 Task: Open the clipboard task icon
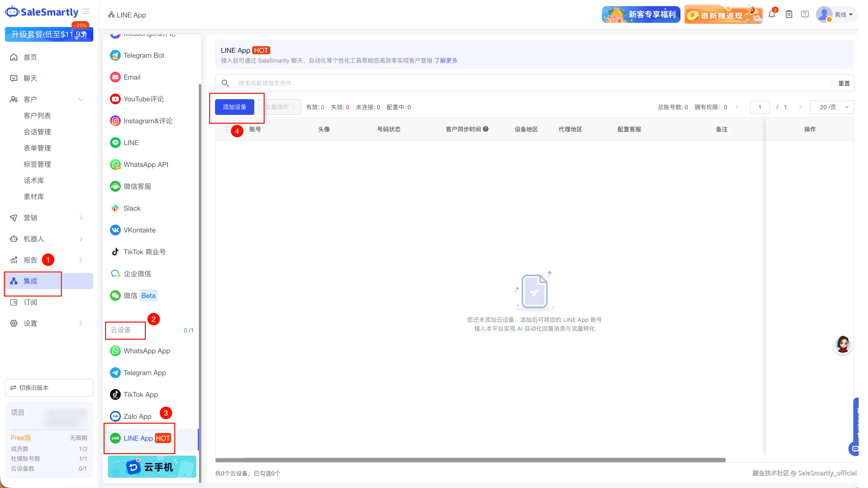789,14
